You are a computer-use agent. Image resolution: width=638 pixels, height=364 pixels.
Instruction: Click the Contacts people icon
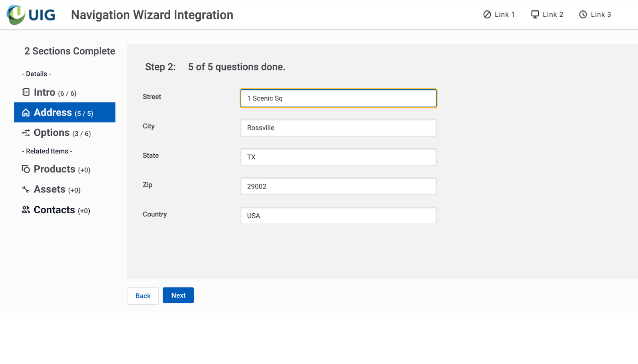26,210
